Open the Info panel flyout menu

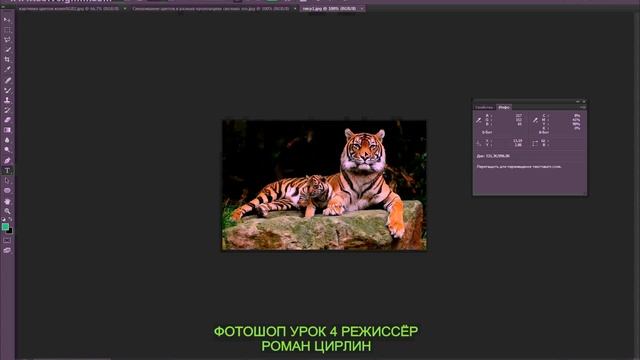click(583, 107)
